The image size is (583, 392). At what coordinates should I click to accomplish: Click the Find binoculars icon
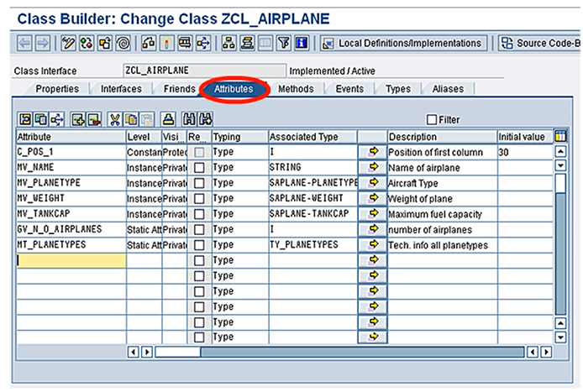tap(188, 120)
